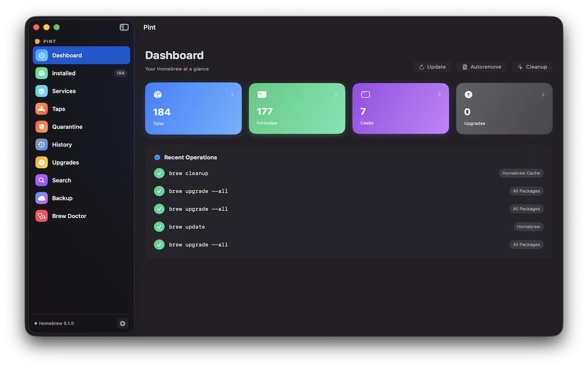Expand the Casks card chevron
This screenshot has height=368, width=588.
tap(439, 95)
